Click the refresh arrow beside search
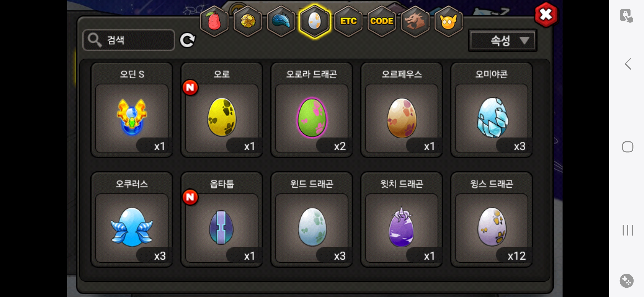 [187, 40]
